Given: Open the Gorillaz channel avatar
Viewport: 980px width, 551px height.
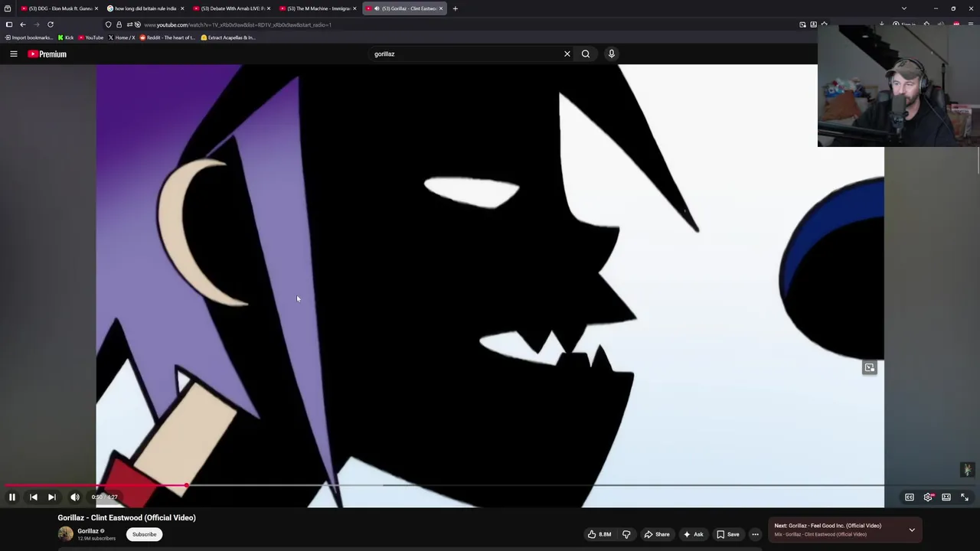Looking at the screenshot, I should point(65,534).
